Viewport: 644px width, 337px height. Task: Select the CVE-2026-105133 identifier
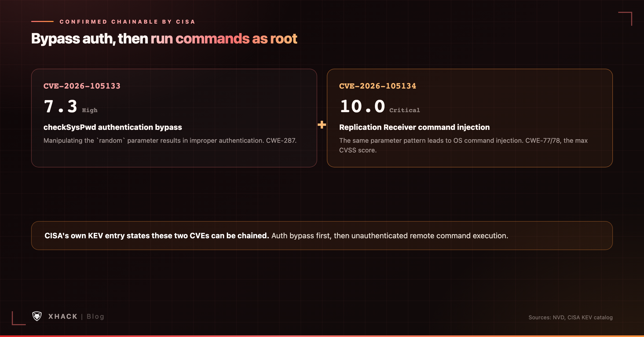82,86
